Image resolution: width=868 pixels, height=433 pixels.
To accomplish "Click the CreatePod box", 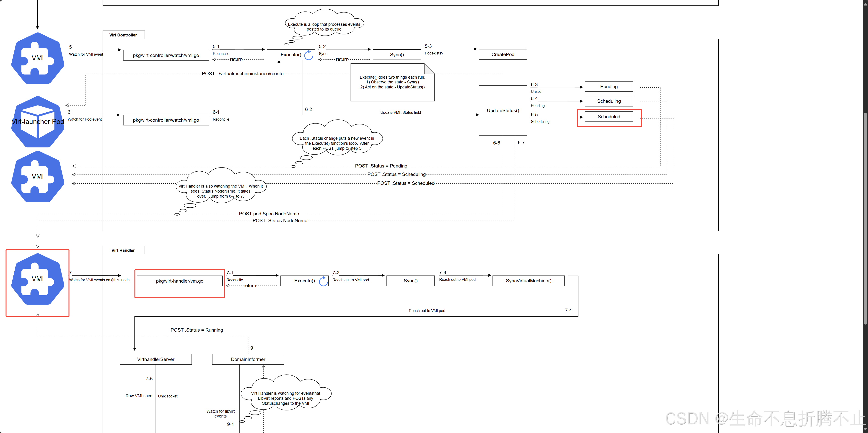I will 503,54.
